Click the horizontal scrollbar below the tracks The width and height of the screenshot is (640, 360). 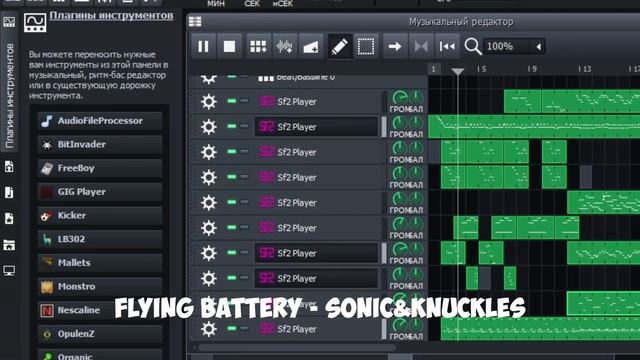(x=297, y=348)
